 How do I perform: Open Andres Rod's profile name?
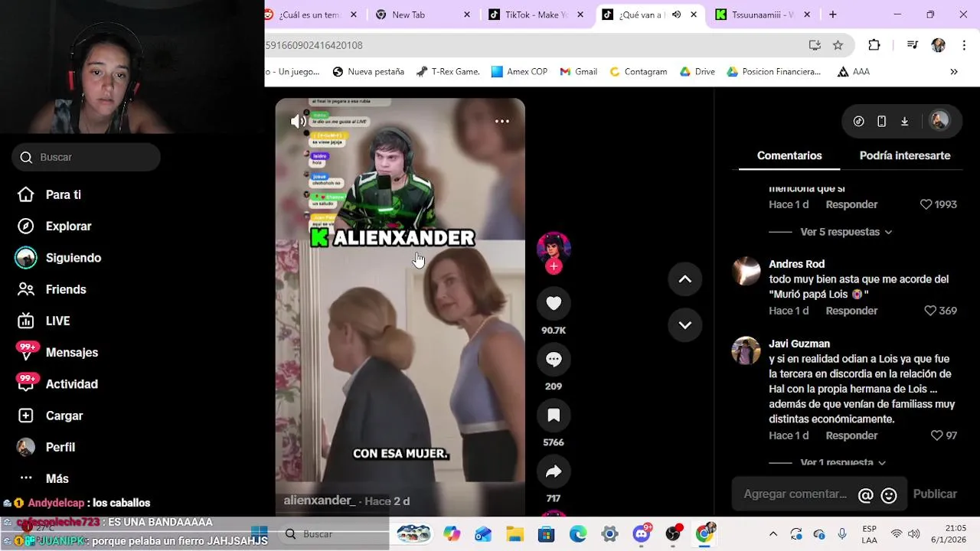(x=796, y=264)
